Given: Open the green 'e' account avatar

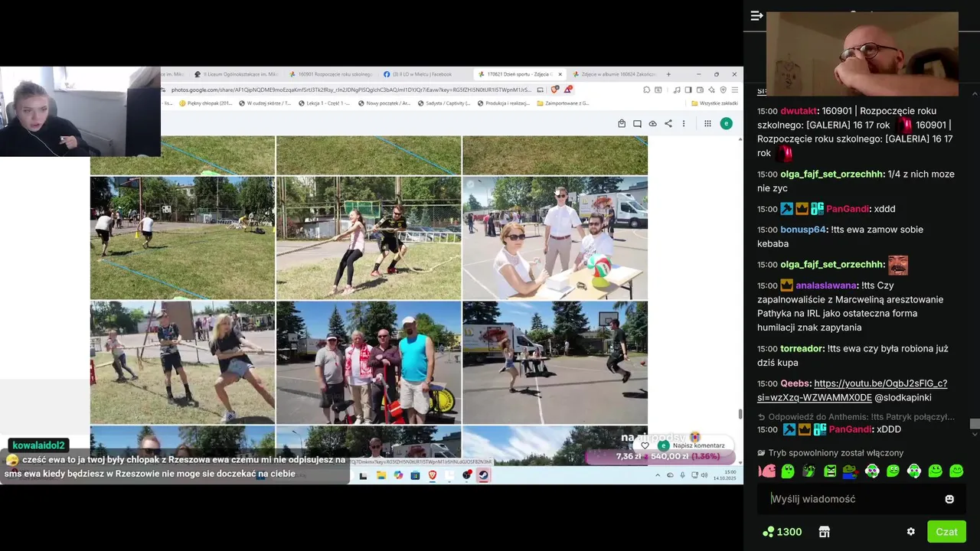Looking at the screenshot, I should pyautogui.click(x=726, y=123).
